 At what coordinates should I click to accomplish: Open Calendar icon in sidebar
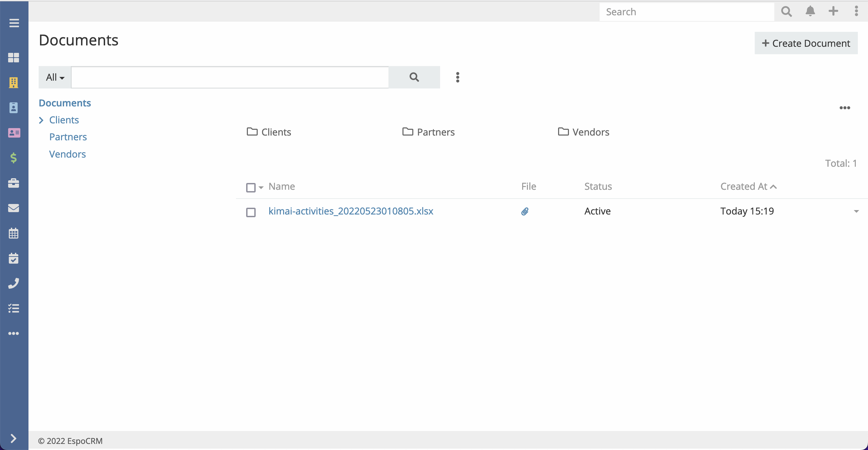(14, 233)
